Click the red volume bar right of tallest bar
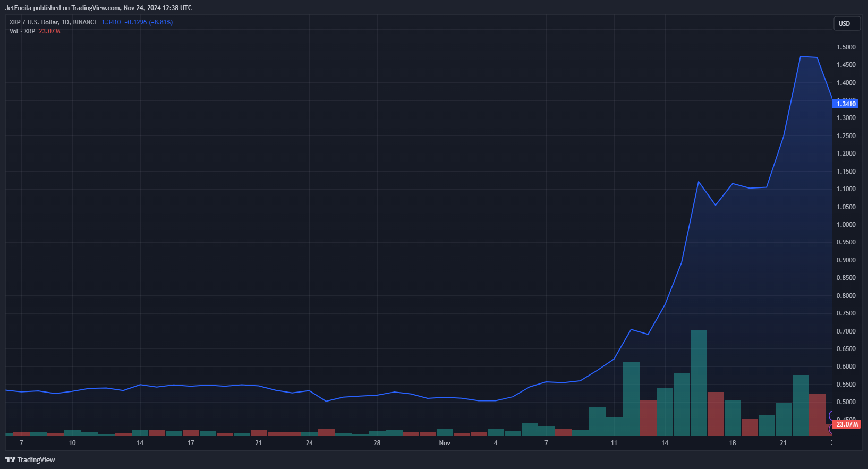This screenshot has height=469, width=868. [716, 413]
